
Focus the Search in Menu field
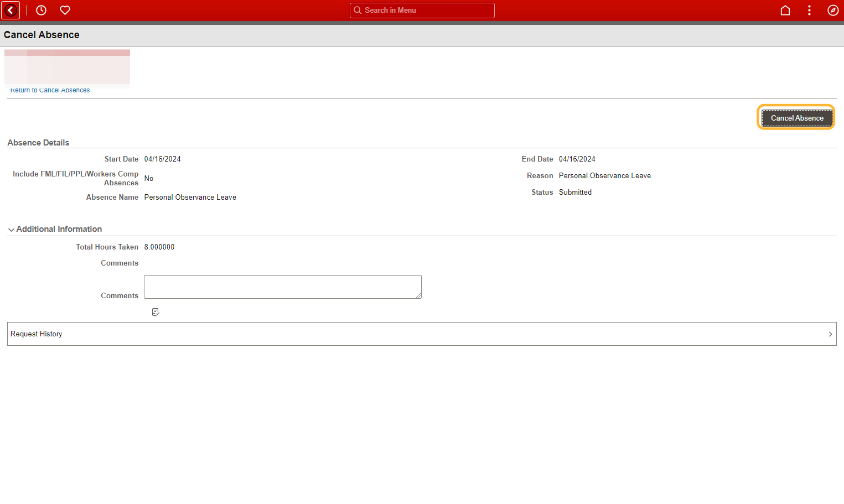click(x=422, y=10)
